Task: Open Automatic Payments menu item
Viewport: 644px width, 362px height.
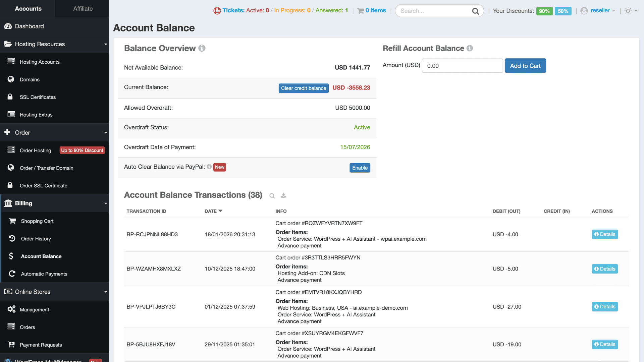Action: click(x=44, y=274)
